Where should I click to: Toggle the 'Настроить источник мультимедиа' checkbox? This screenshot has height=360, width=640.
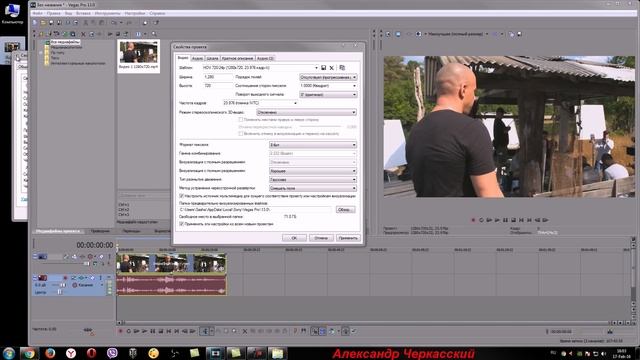coord(182,196)
